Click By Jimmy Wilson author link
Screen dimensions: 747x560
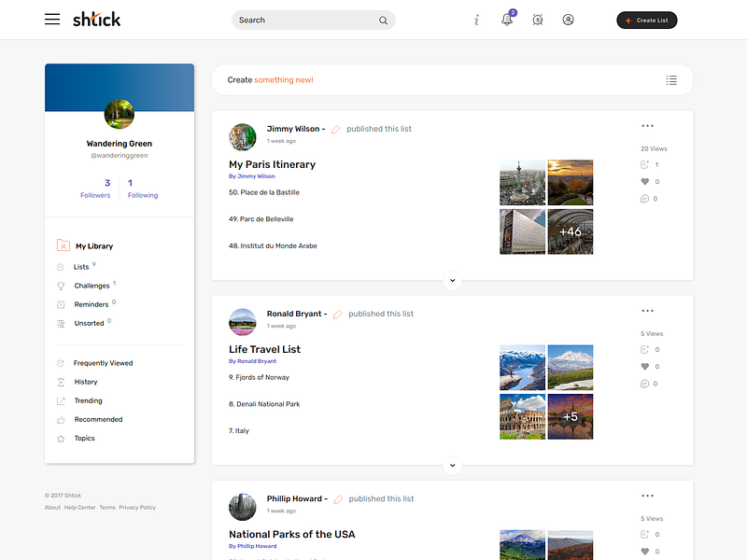pos(251,176)
